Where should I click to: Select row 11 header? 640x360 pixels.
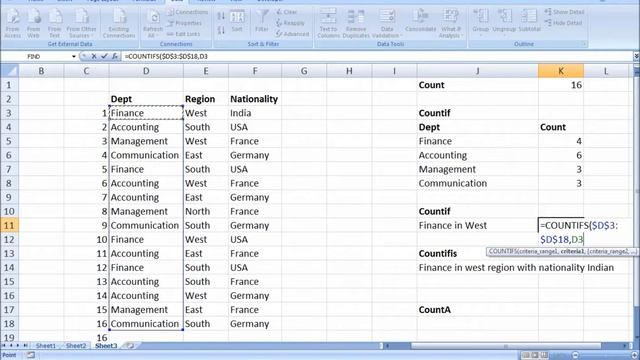[9, 225]
